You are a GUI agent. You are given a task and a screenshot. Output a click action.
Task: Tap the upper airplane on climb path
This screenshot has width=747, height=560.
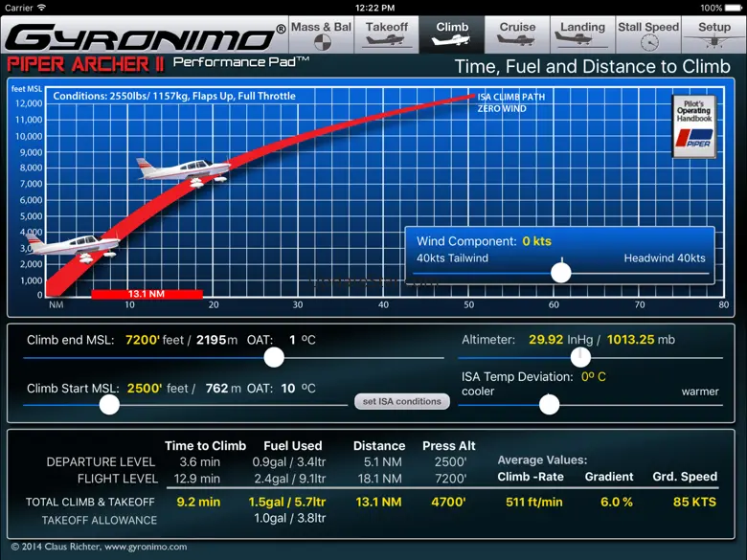pyautogui.click(x=182, y=171)
